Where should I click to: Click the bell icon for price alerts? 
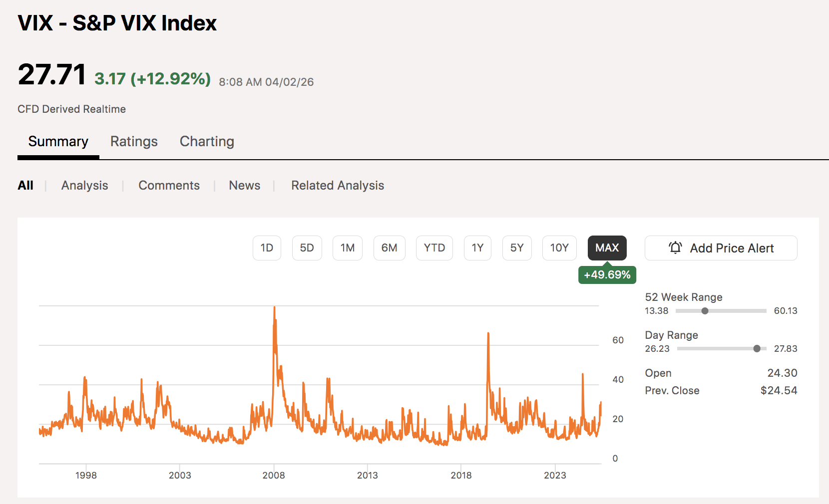[675, 248]
